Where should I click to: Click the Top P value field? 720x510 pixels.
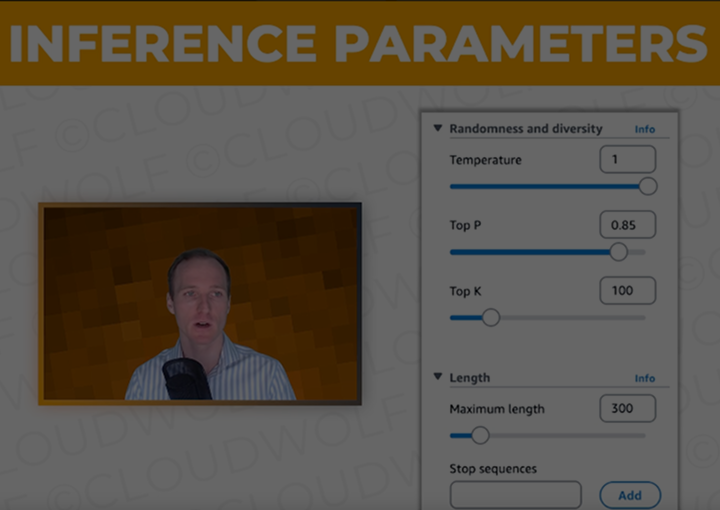[x=628, y=224]
